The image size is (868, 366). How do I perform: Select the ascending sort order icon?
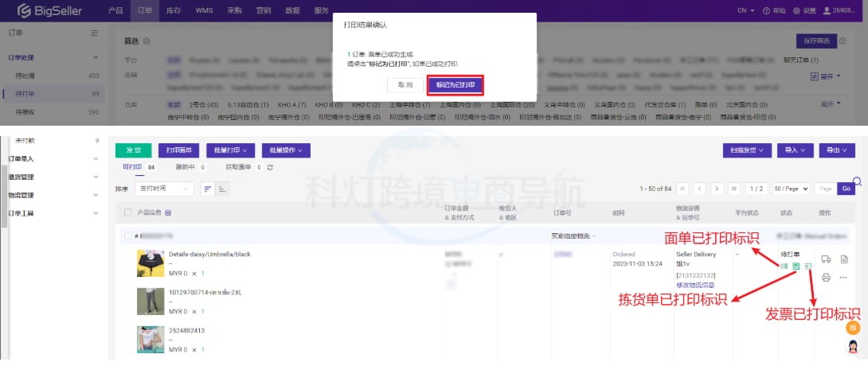(222, 189)
